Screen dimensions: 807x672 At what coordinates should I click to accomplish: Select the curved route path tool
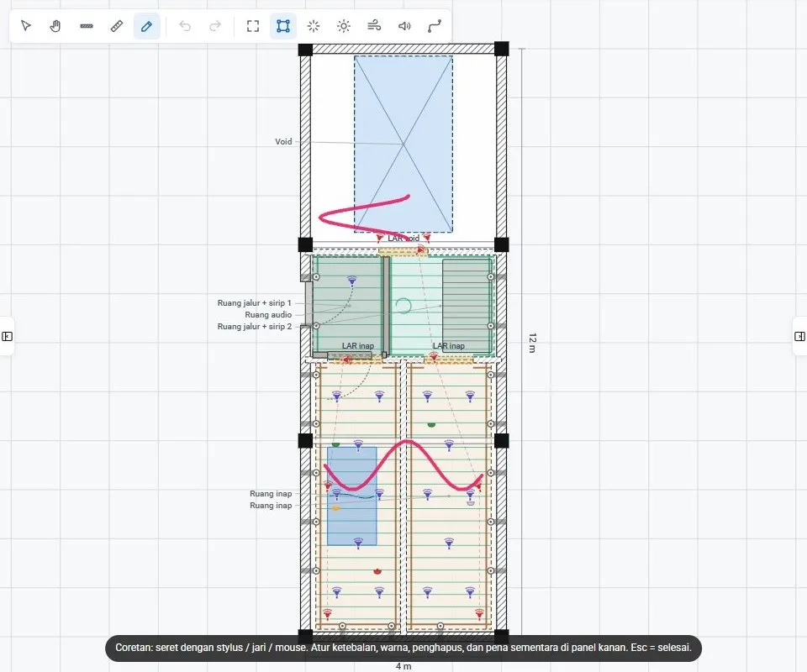[435, 26]
